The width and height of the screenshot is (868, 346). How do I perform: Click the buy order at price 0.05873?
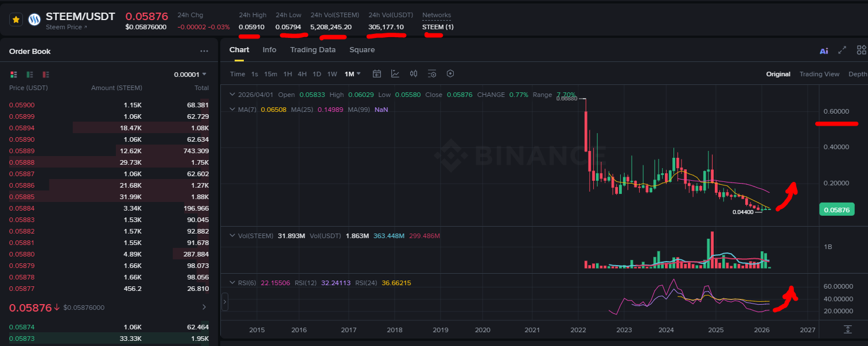point(109,339)
